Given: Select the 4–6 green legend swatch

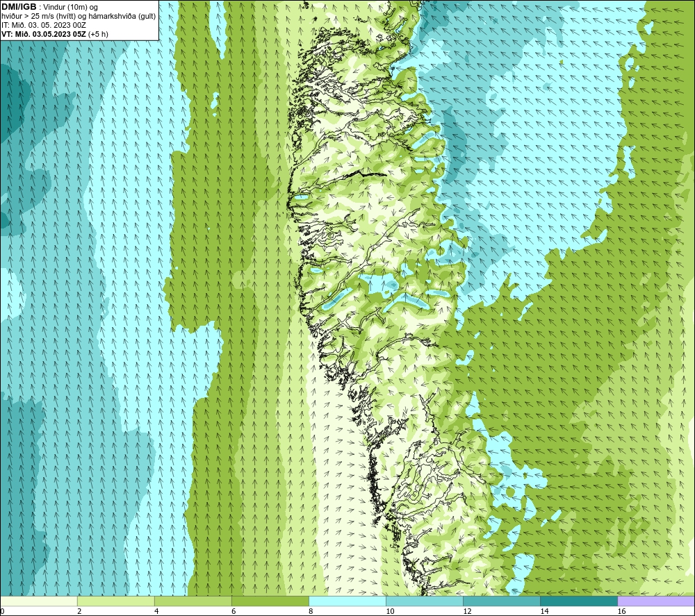Looking at the screenshot, I should pos(193,601).
